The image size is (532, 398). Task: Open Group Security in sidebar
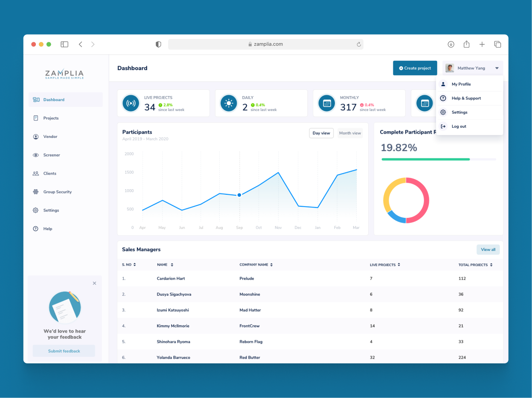tap(57, 192)
